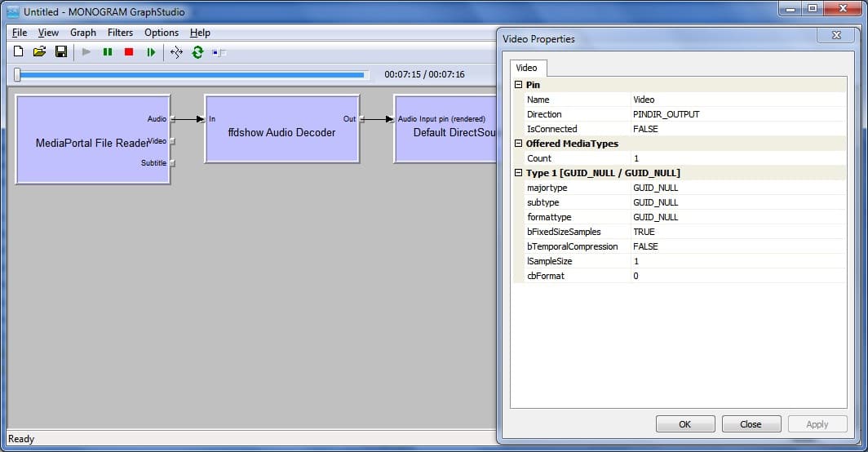Collapse the Pin property section
This screenshot has width=868, height=452.
519,85
